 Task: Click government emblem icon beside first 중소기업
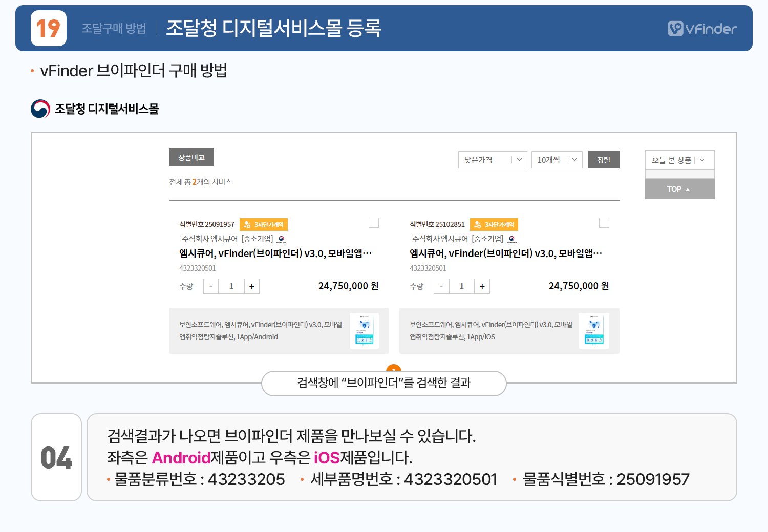point(282,239)
